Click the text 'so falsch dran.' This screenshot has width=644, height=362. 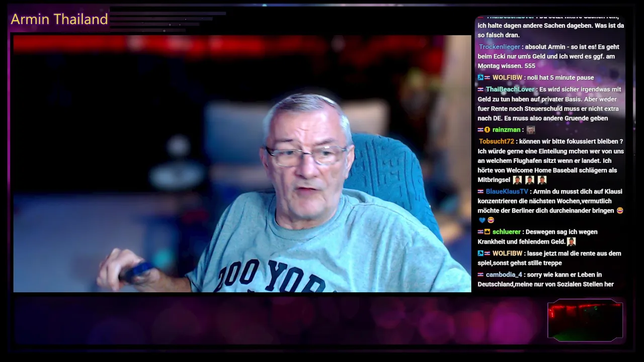[x=499, y=35]
